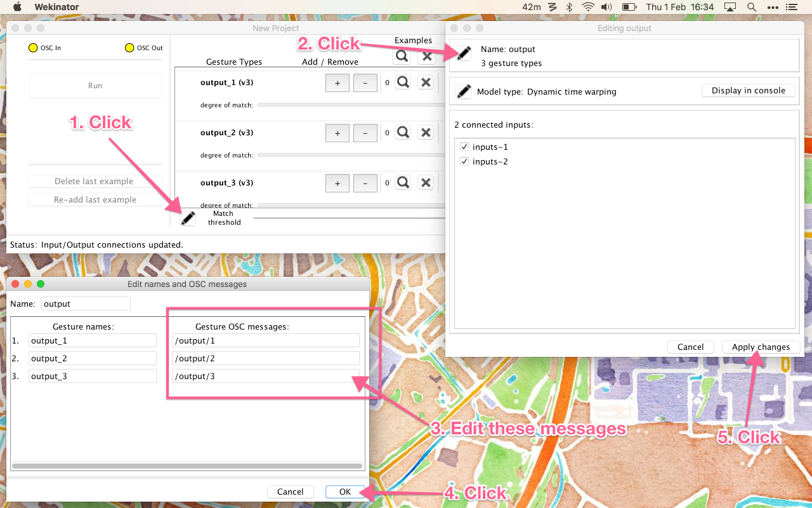Click Re-add last example button

(x=95, y=200)
